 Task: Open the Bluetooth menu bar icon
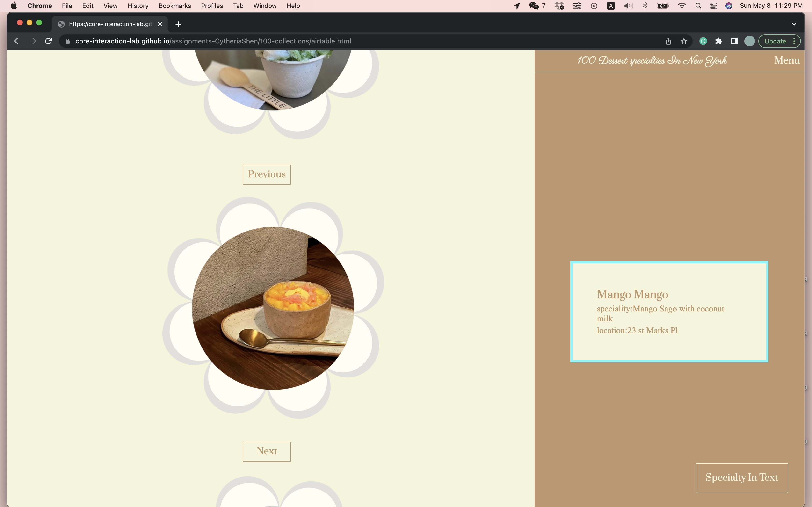(645, 6)
